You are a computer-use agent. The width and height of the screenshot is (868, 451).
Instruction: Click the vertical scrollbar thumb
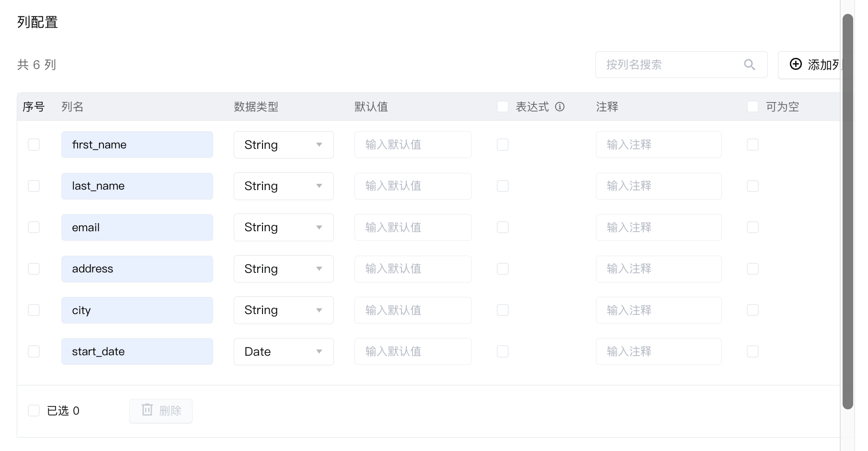848,211
